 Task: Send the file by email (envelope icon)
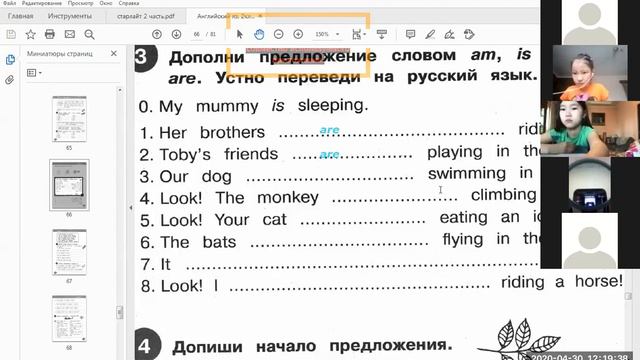[70, 34]
